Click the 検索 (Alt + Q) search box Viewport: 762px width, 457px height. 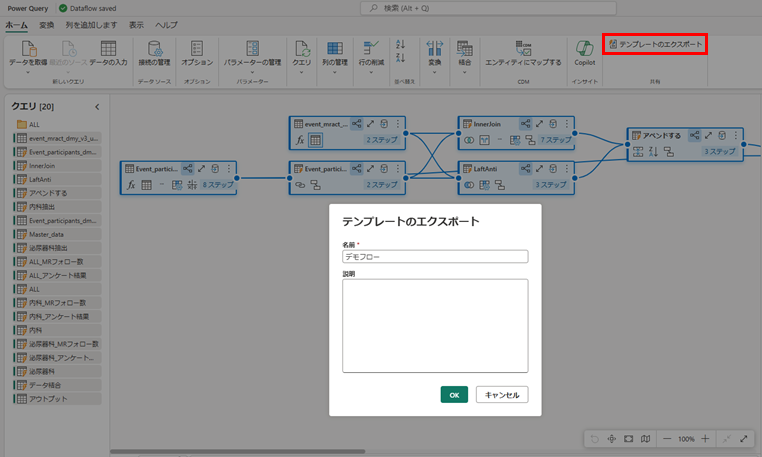[488, 8]
